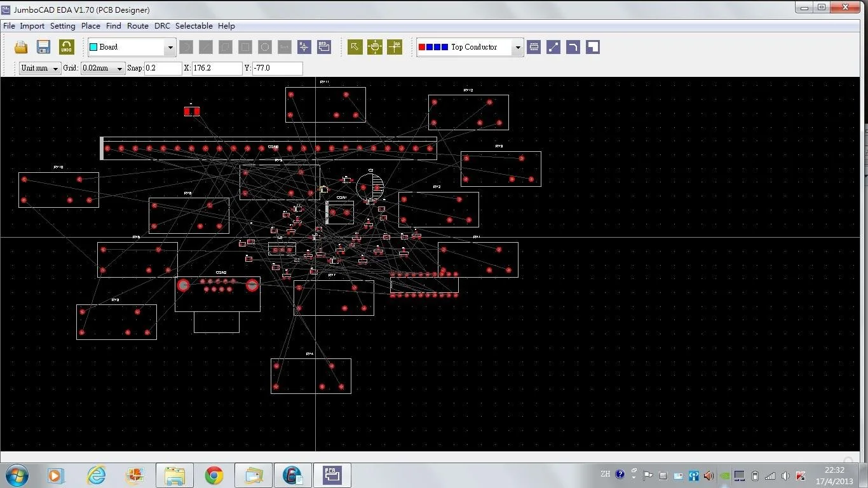Open the Route menu
Image resolution: width=868 pixels, height=488 pixels.
pyautogui.click(x=137, y=25)
